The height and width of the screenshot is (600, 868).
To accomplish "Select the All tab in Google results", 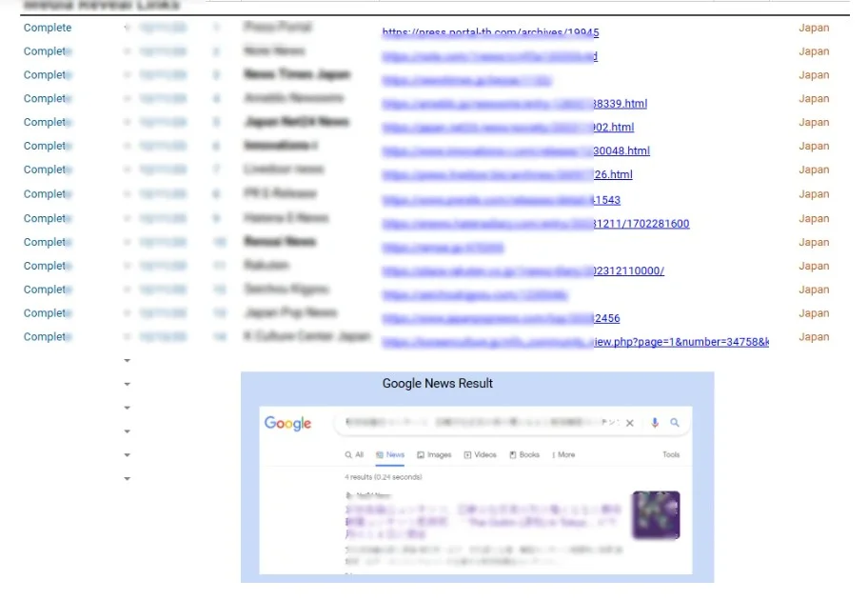I will (x=354, y=455).
